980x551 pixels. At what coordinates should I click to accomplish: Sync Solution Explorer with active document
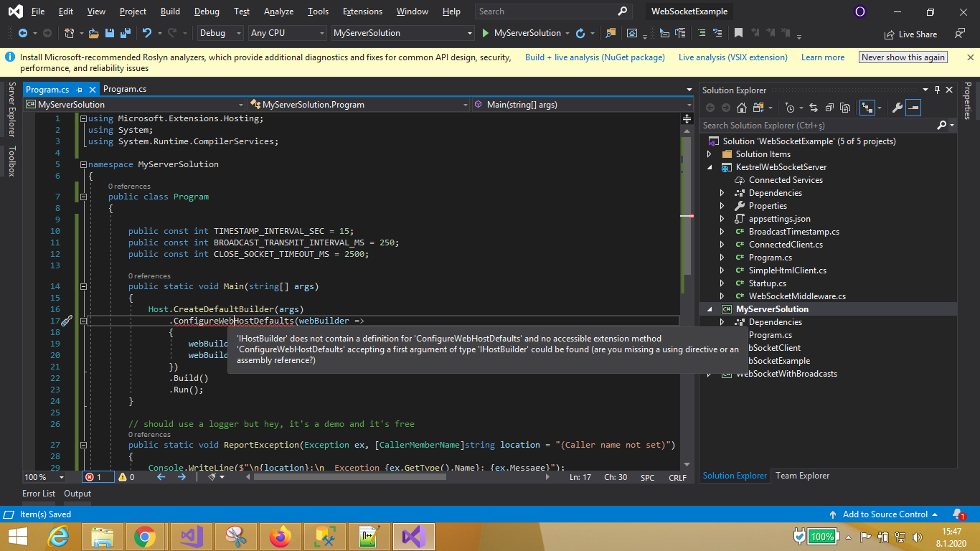814,108
